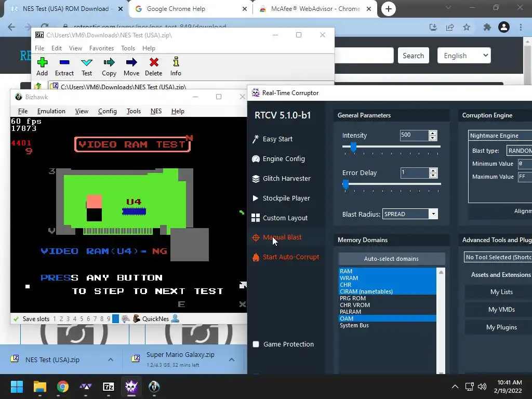Click the Copy icon in 7-Zip
Image resolution: width=532 pixels, height=399 pixels.
(109, 62)
